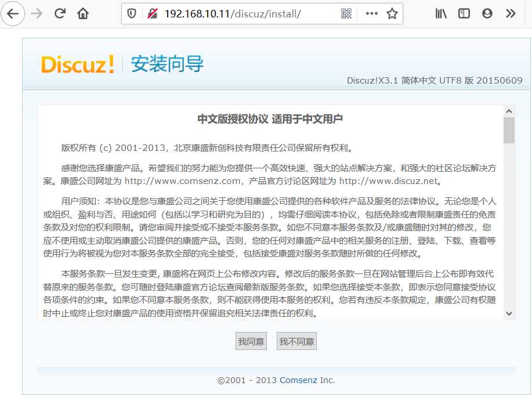This screenshot has height=397, width=532.
Task: Click the license scrollbar down arrow
Action: [x=509, y=313]
